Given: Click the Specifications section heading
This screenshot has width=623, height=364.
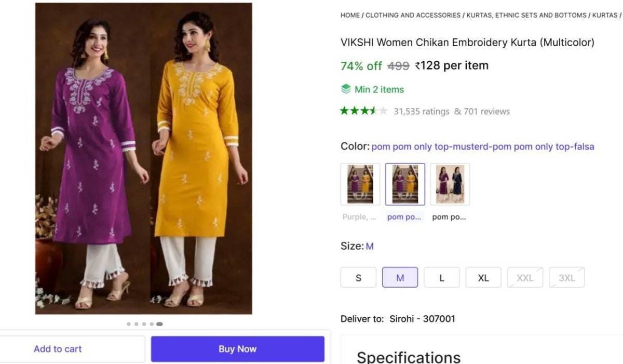Looking at the screenshot, I should click(408, 356).
